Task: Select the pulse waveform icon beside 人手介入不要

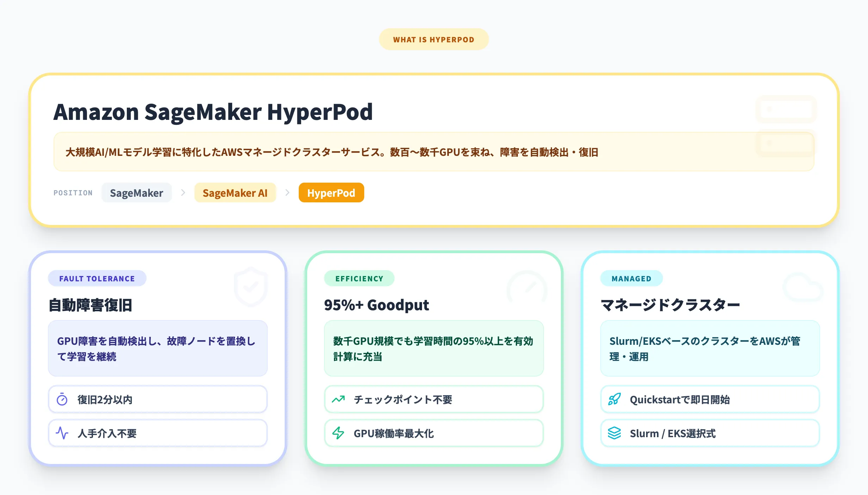Action: point(62,433)
